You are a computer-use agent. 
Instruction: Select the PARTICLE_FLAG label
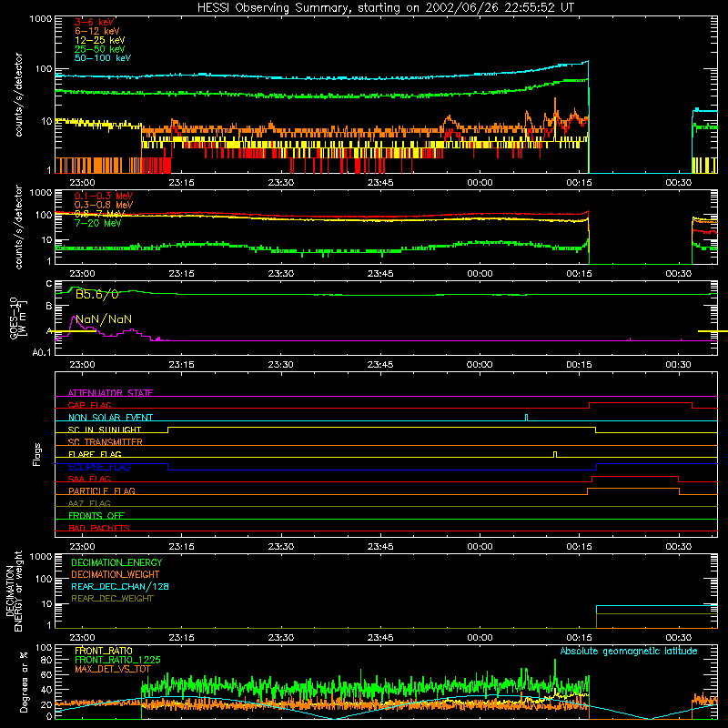pyautogui.click(x=102, y=491)
